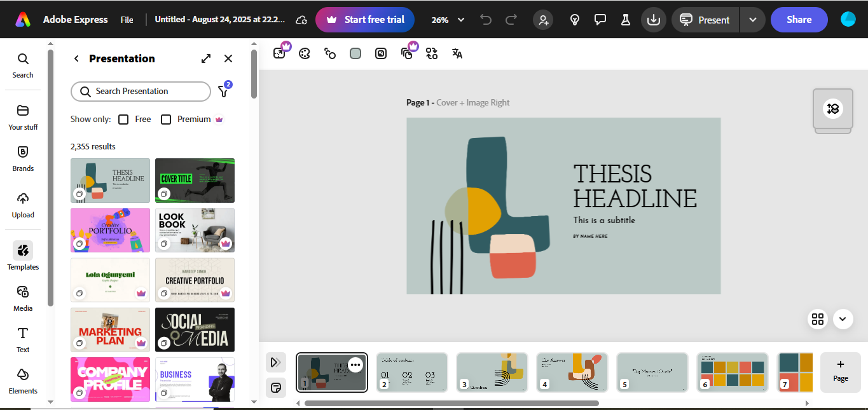The height and width of the screenshot is (410, 868).
Task: Open the Edit colors palette tool
Action: click(x=305, y=53)
